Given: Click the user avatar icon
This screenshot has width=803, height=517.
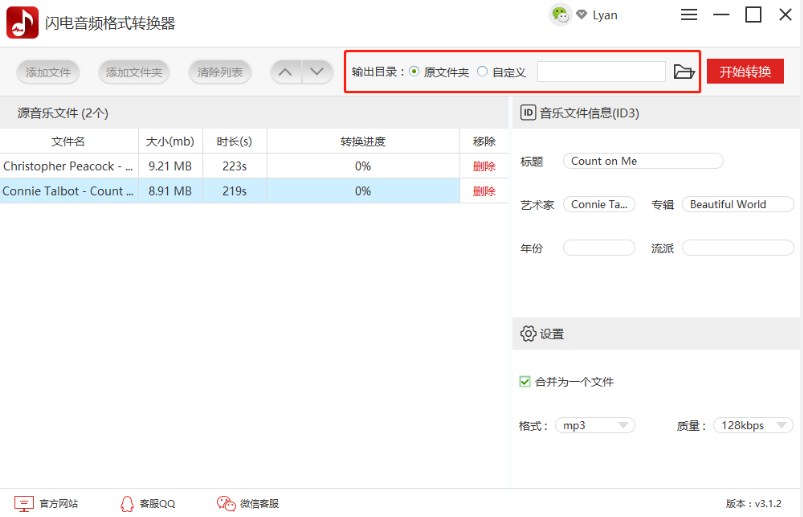Looking at the screenshot, I should [x=560, y=15].
